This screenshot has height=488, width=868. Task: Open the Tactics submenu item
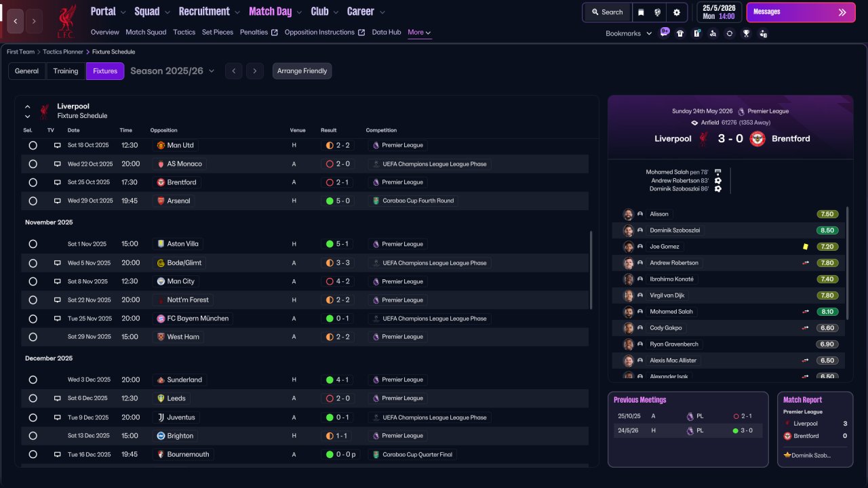(184, 33)
